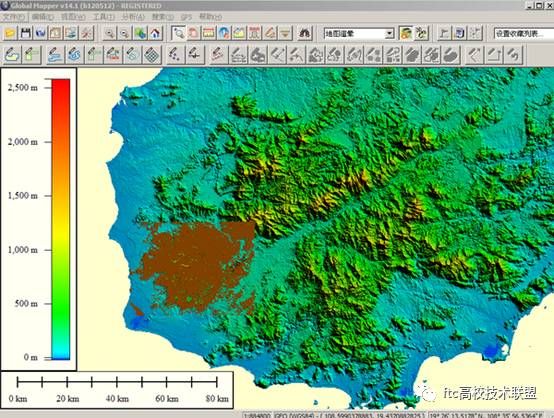Toggle the zoom tool selection button

pyautogui.click(x=178, y=33)
